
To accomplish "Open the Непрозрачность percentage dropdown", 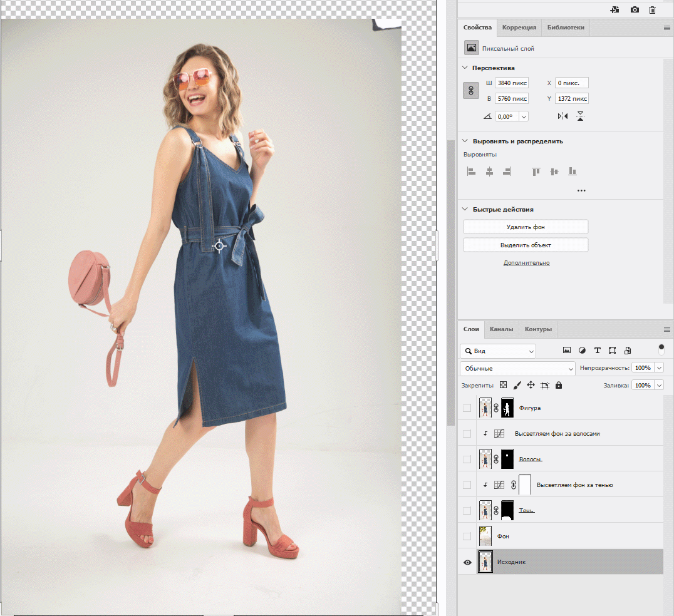I will (658, 368).
